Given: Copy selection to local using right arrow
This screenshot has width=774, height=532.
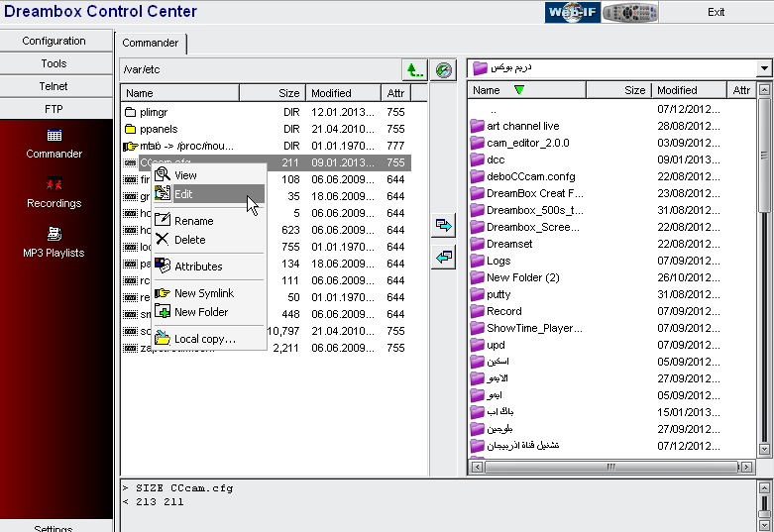Looking at the screenshot, I should coord(443,226).
